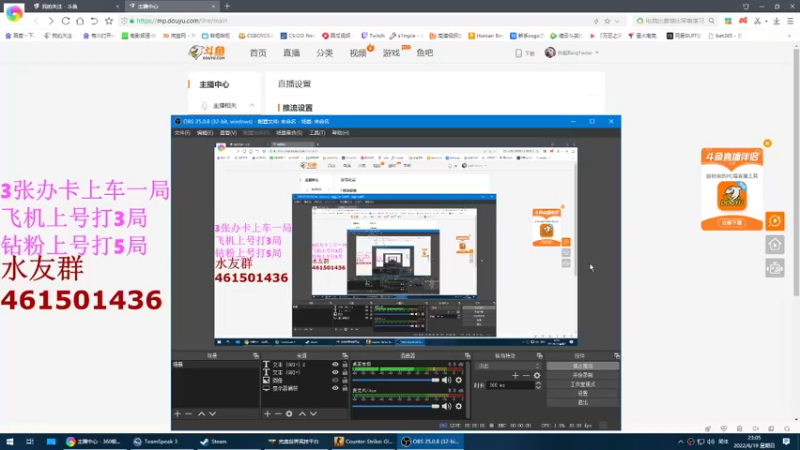Toggle visibility of image source
This screenshot has width=800, height=450.
click(335, 380)
